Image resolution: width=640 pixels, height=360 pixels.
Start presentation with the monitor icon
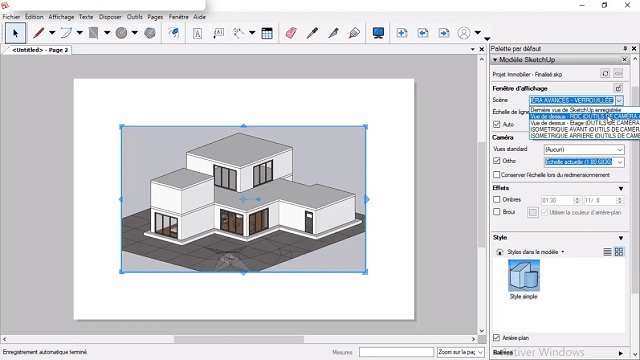(x=378, y=33)
